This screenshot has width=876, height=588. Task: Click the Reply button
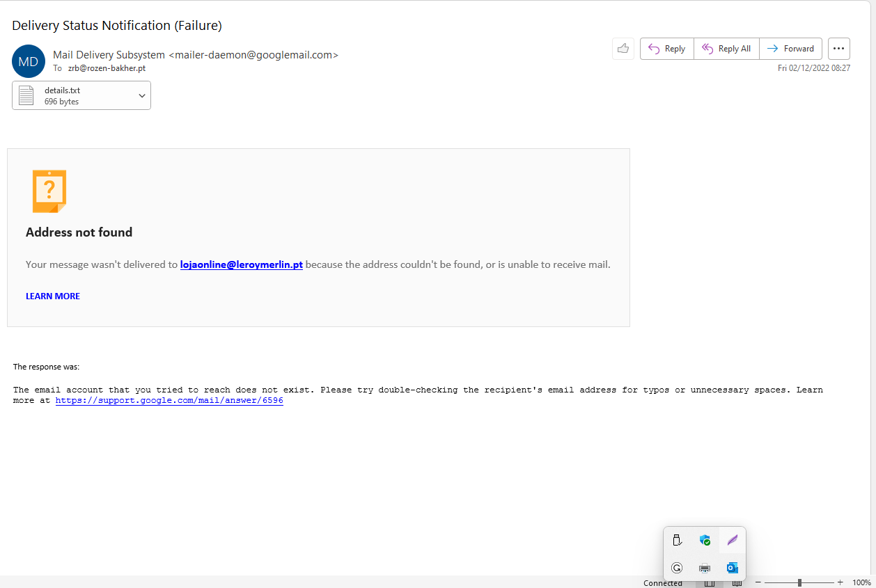click(666, 48)
